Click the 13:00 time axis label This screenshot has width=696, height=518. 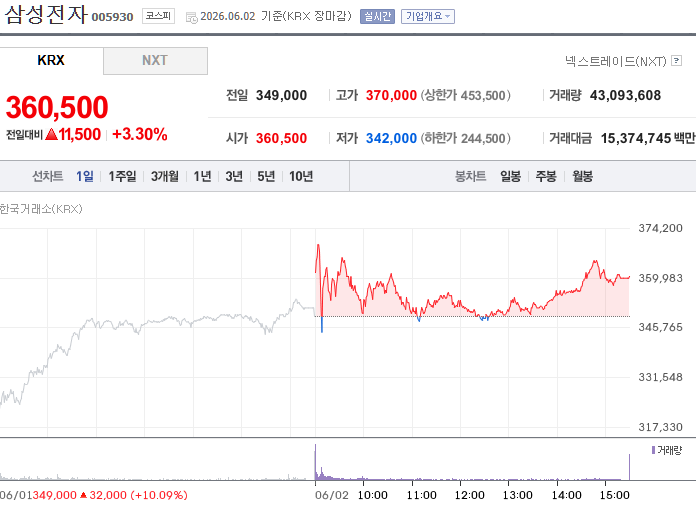518,495
